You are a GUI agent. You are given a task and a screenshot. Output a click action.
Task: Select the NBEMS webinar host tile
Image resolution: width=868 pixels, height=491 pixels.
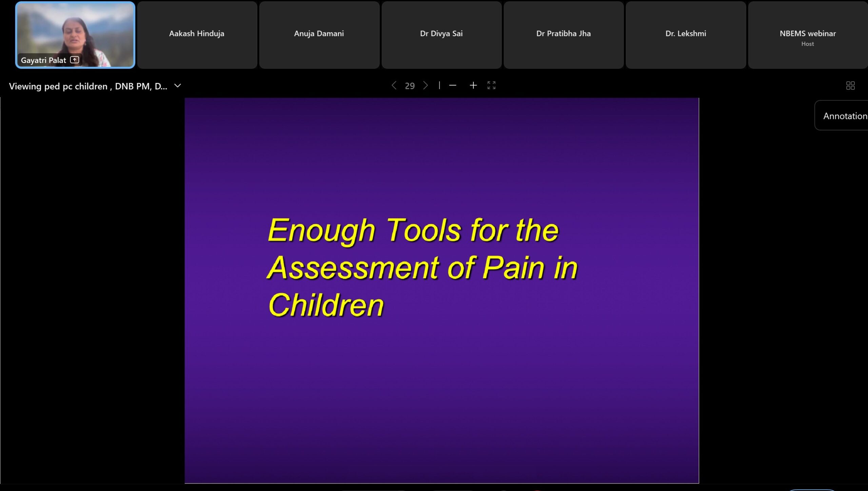point(807,34)
